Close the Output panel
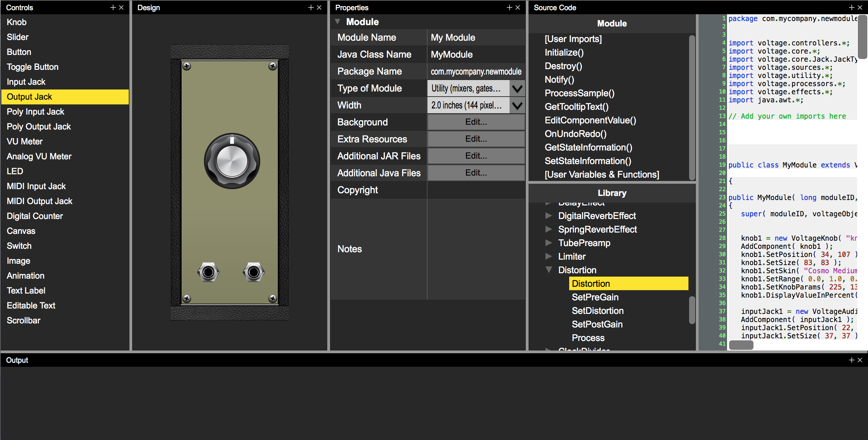Screen dimensions: 868x440 coord(861,360)
